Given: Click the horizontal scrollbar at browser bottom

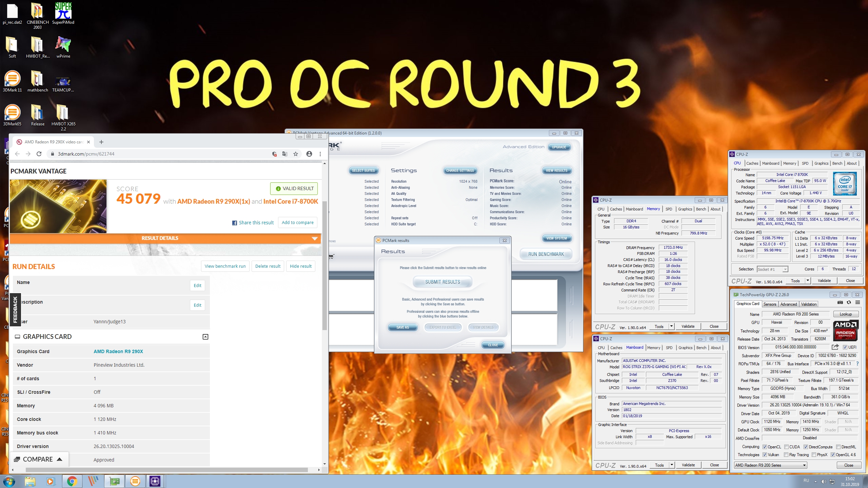Looking at the screenshot, I should [167, 470].
